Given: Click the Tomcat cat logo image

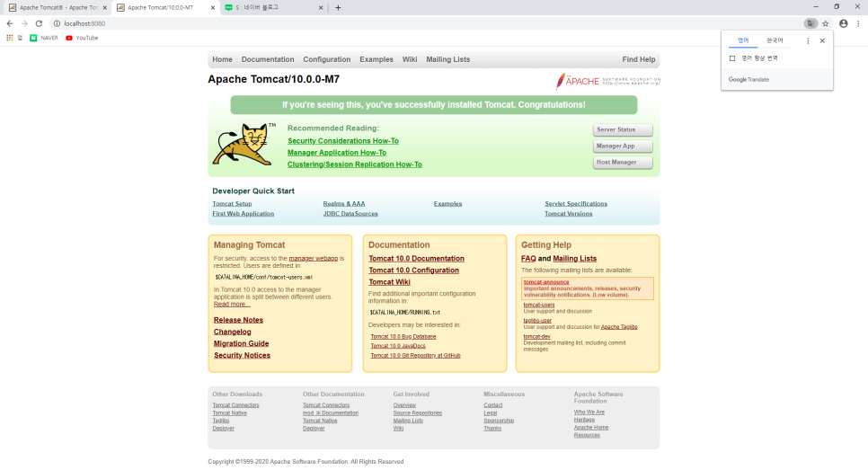Looking at the screenshot, I should pyautogui.click(x=244, y=145).
